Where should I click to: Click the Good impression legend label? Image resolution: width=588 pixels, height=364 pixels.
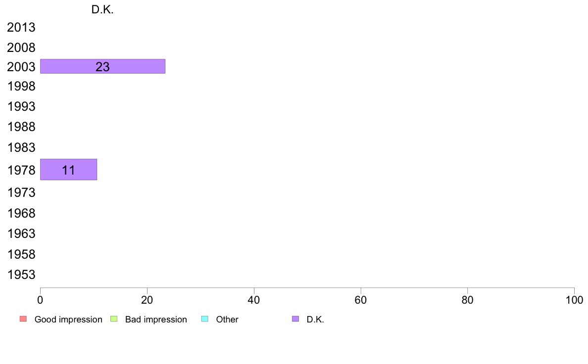pyautogui.click(x=68, y=319)
